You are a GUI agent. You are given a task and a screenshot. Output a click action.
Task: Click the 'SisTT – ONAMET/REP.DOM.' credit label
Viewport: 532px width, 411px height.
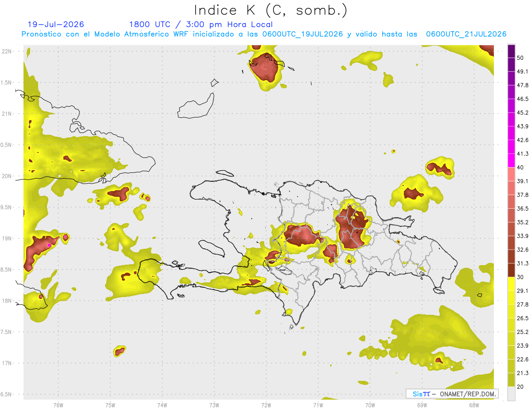point(452,394)
